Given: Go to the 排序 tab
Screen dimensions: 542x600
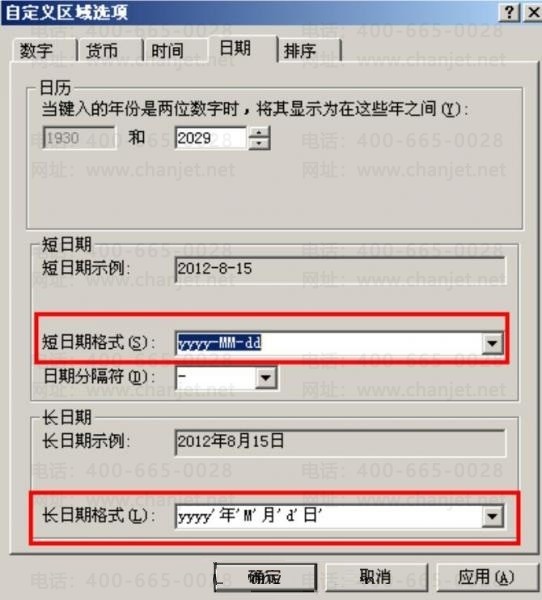Looking at the screenshot, I should [x=309, y=51].
